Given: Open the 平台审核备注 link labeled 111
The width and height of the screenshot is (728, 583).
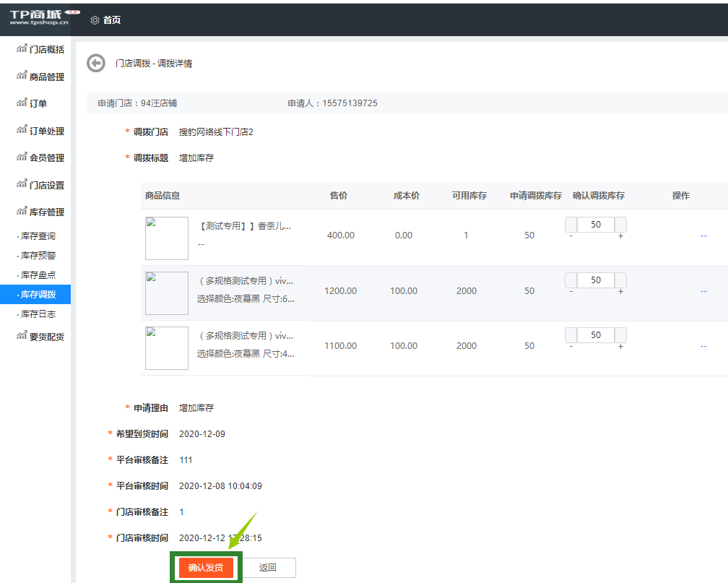Looking at the screenshot, I should click(186, 459).
